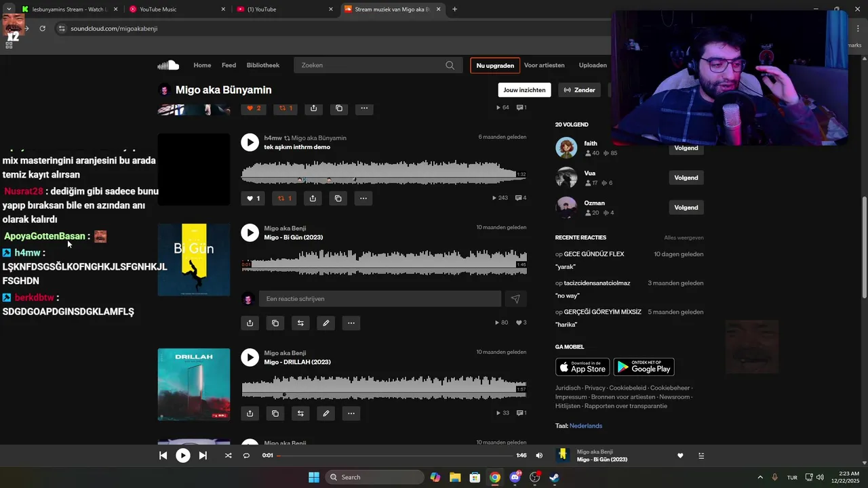This screenshot has height=488, width=868.
Task: Toggle repost on 'tek aşkım inthrm demo'
Action: pos(285,199)
